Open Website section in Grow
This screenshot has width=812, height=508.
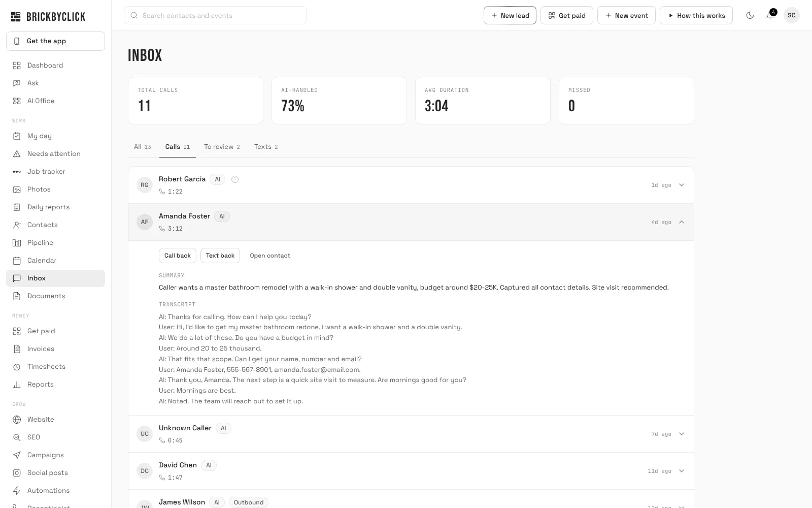click(x=55, y=420)
